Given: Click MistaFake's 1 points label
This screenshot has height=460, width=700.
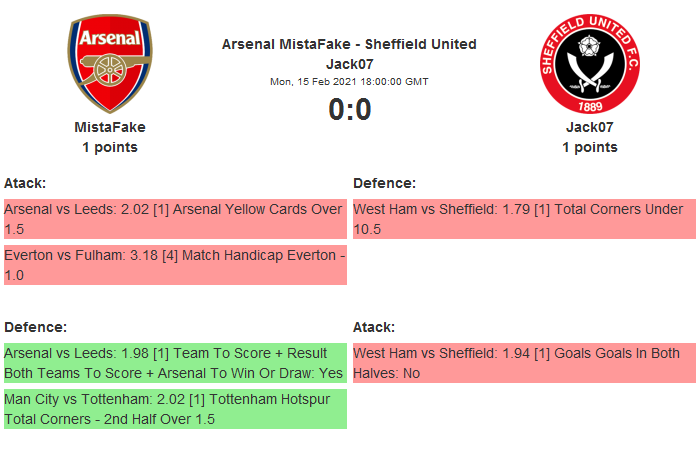Looking at the screenshot, I should pos(110,147).
